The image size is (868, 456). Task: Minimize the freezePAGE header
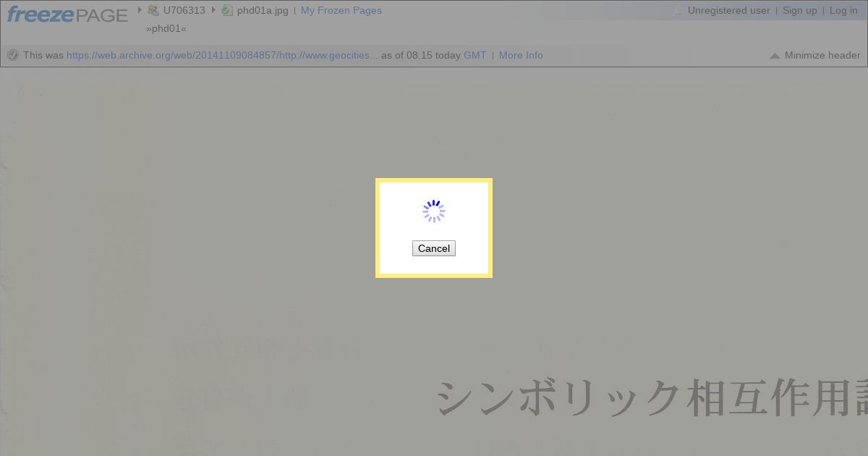[x=815, y=55]
